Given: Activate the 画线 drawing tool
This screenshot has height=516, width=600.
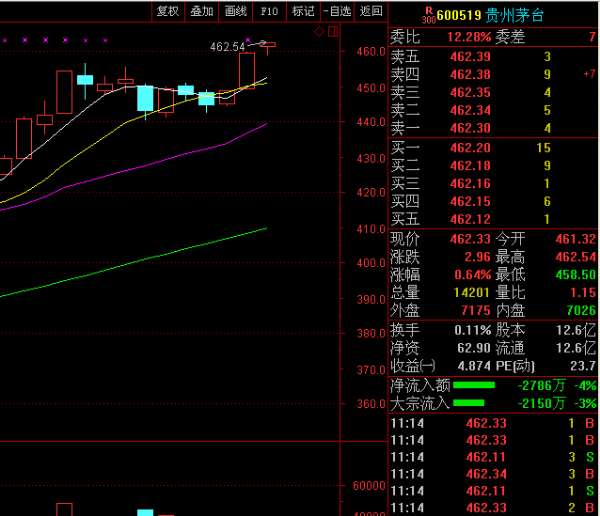Looking at the screenshot, I should pyautogui.click(x=236, y=11).
